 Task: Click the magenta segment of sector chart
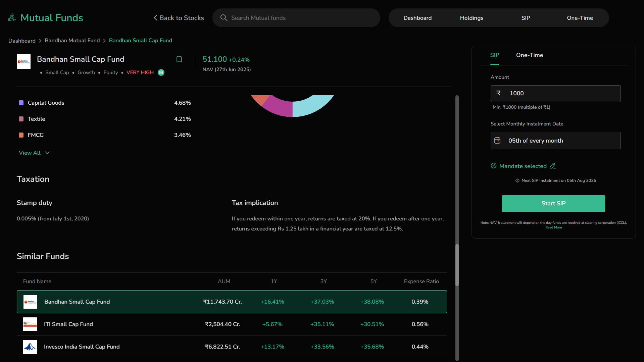[280, 107]
